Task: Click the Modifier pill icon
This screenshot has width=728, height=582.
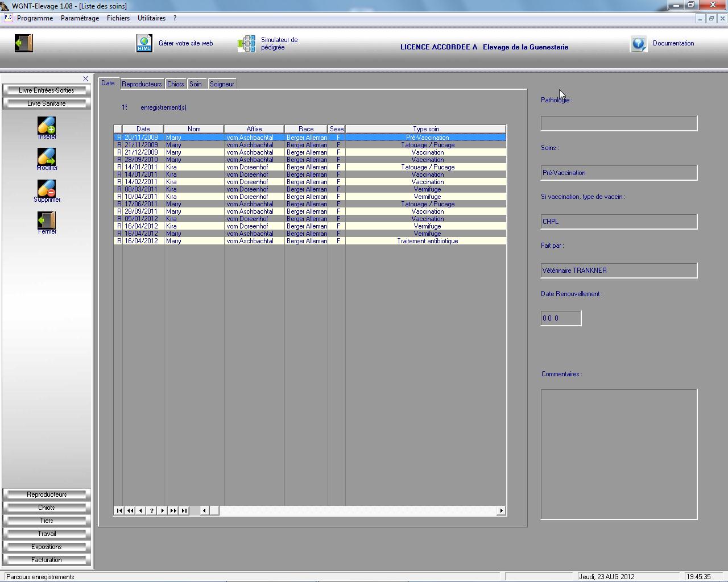Action: [47, 157]
